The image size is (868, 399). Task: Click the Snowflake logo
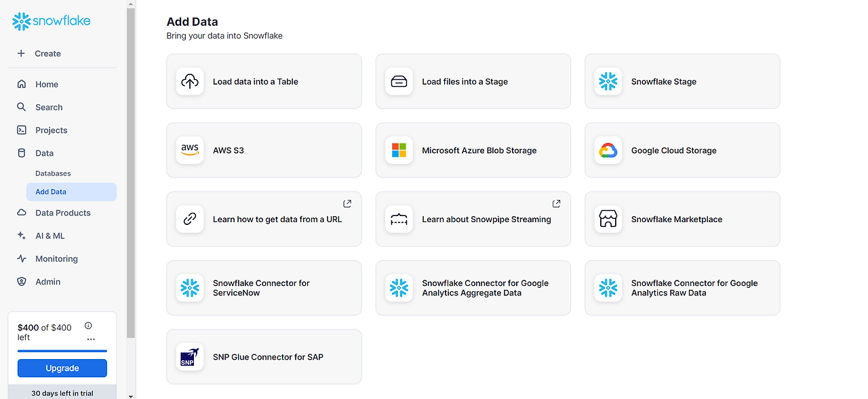coord(52,21)
